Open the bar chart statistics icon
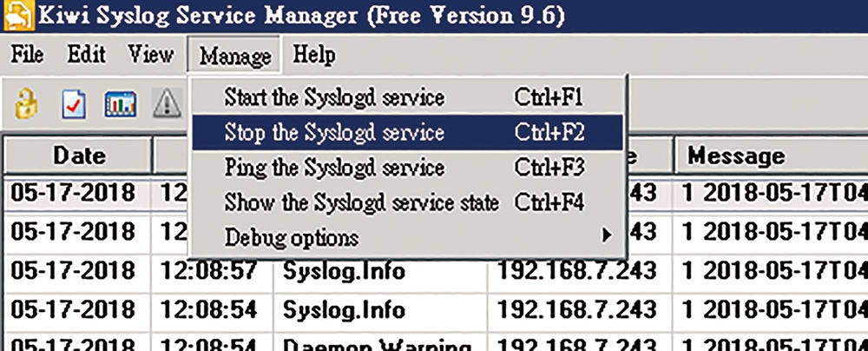 tap(121, 103)
